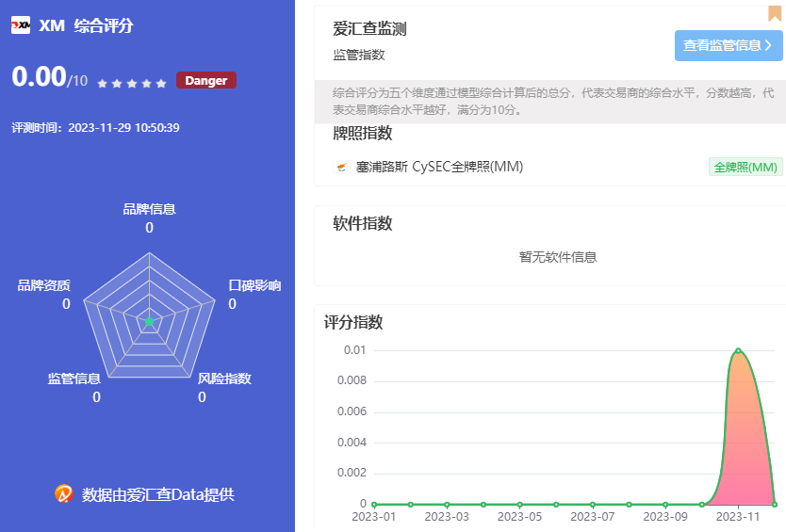
Task: Click the 评测时间: 2023-11-29 10:50:39 text
Action: click(95, 128)
